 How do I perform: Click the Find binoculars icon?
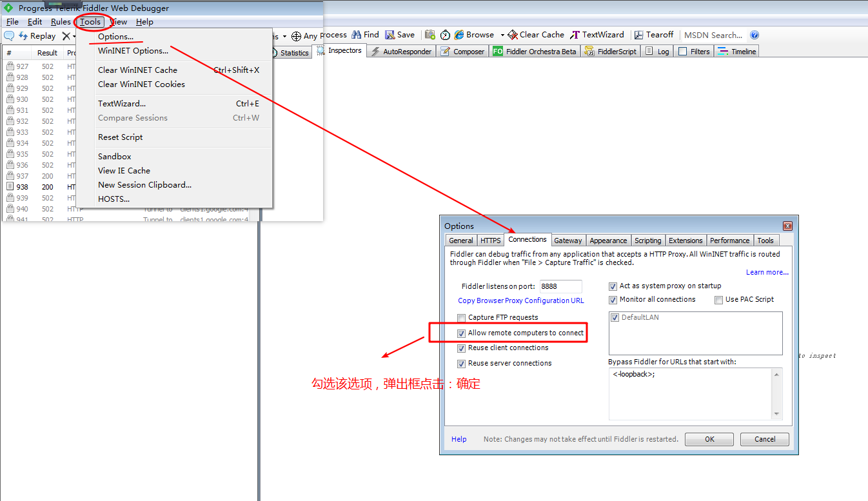coord(357,35)
